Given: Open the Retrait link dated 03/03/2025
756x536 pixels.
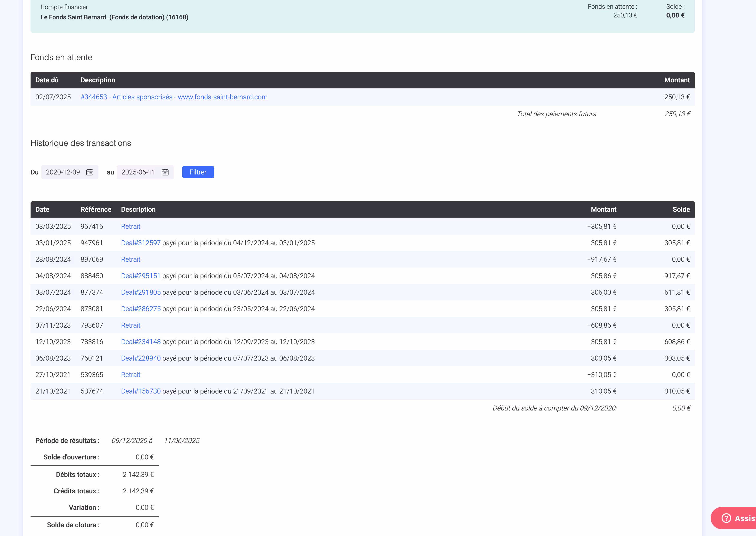Looking at the screenshot, I should click(130, 226).
